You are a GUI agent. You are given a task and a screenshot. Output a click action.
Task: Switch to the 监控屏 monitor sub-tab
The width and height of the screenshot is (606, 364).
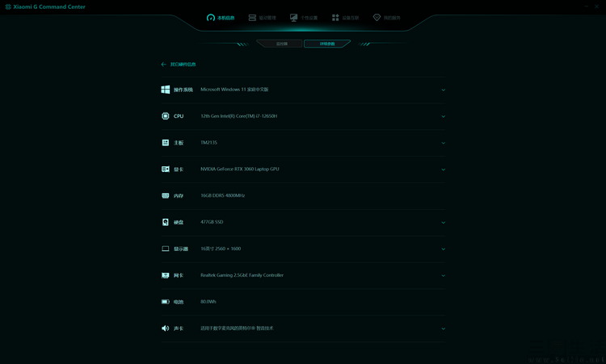[281, 44]
